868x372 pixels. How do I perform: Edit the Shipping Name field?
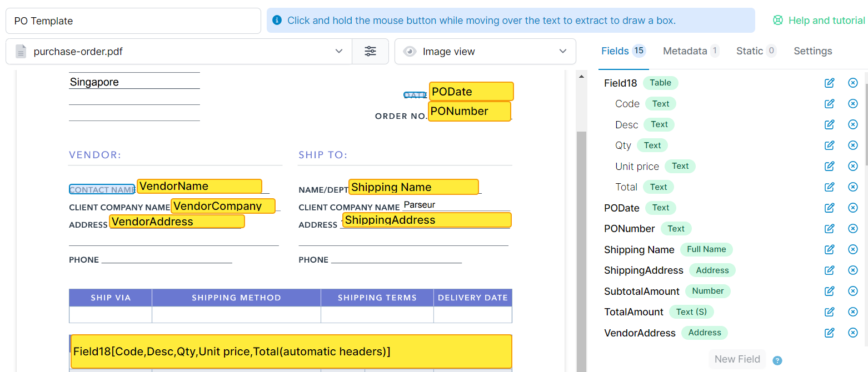tap(829, 249)
